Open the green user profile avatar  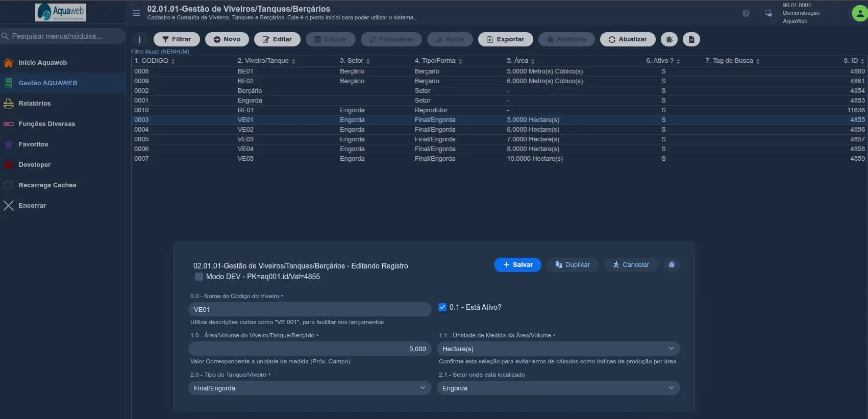(860, 13)
